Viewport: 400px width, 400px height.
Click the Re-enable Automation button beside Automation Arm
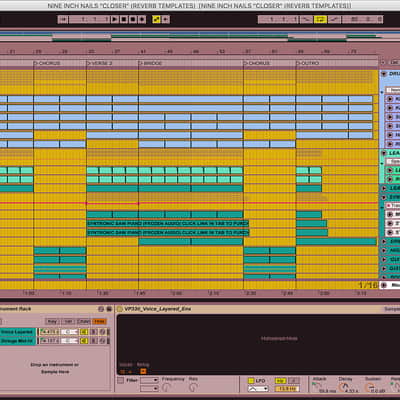click(165, 19)
